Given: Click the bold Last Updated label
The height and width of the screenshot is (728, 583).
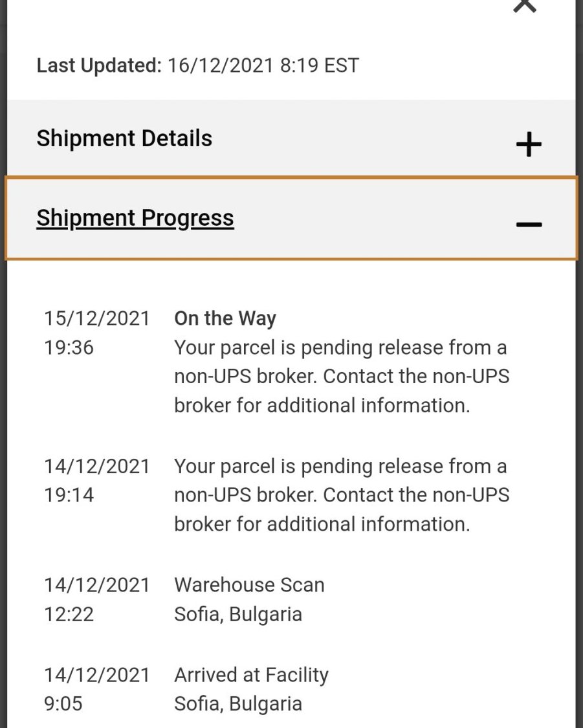Looking at the screenshot, I should [x=98, y=65].
